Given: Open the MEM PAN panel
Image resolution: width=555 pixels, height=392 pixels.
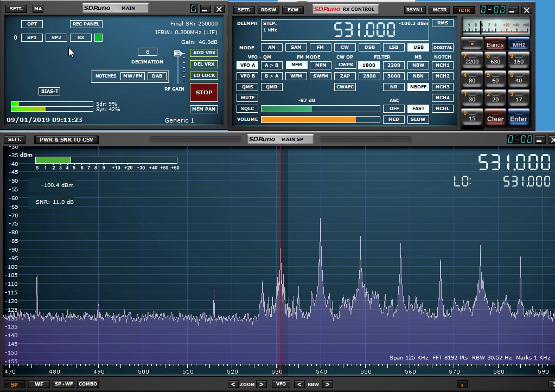Looking at the screenshot, I should tap(204, 109).
